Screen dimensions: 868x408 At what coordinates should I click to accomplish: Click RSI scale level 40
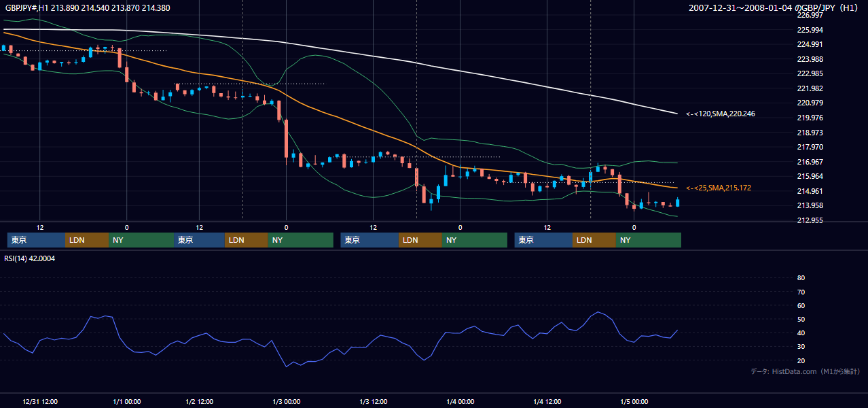point(801,333)
